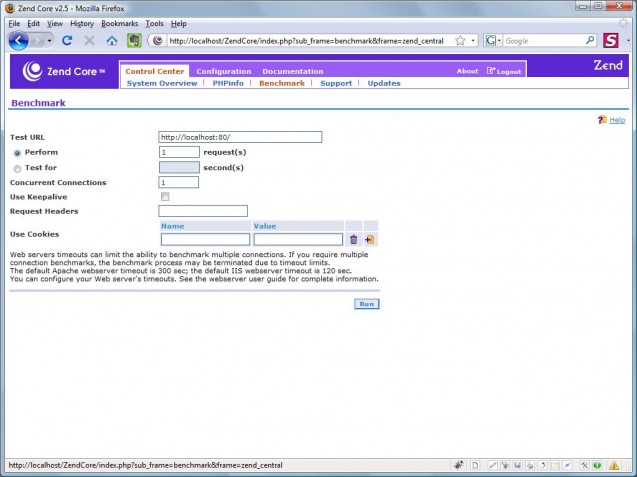Click the cookie Name input field
The height and width of the screenshot is (477, 637).
(205, 239)
